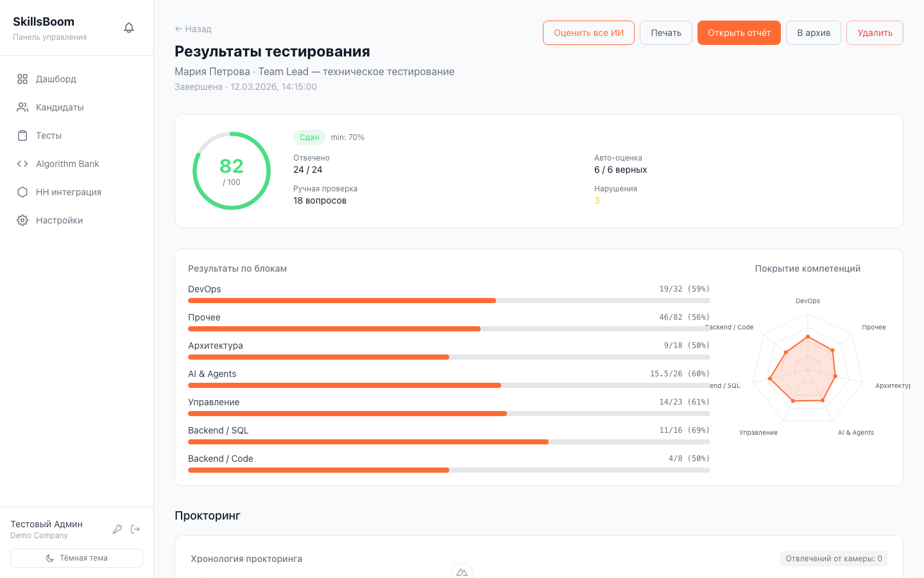Click the Отвлечений от камеры: 0 badge

(834, 559)
